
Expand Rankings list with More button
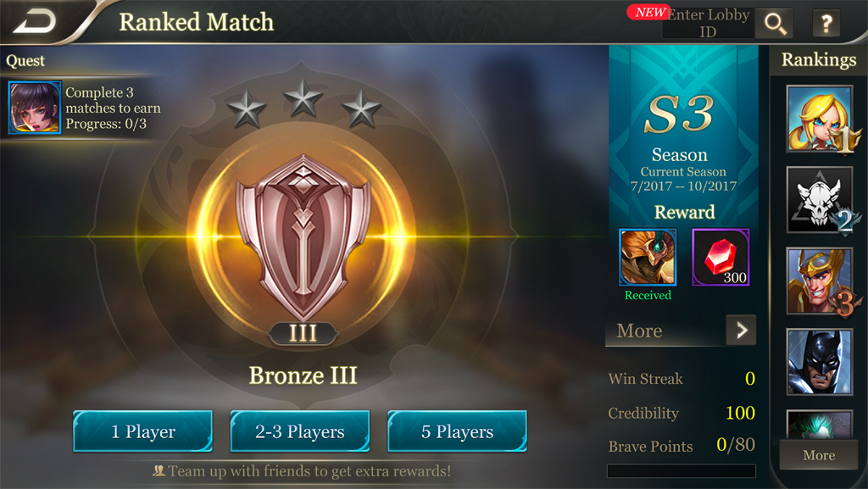pos(819,455)
